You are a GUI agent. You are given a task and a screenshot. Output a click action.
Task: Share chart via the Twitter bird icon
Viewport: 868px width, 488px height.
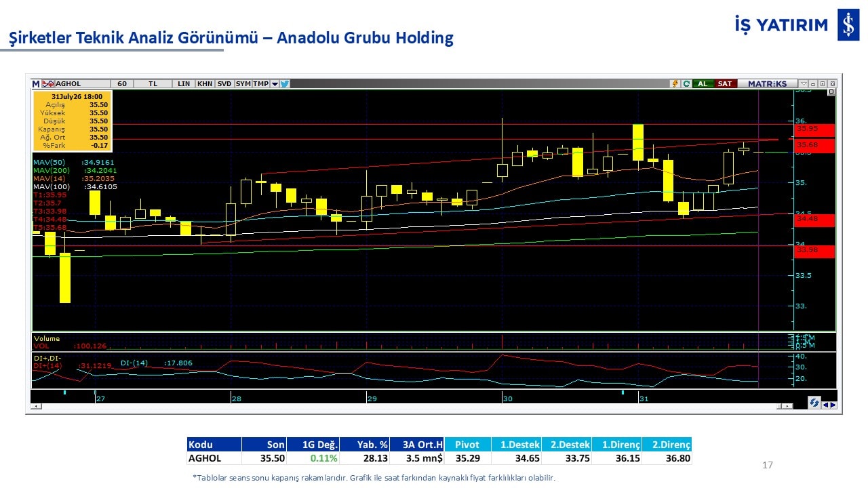(x=285, y=84)
